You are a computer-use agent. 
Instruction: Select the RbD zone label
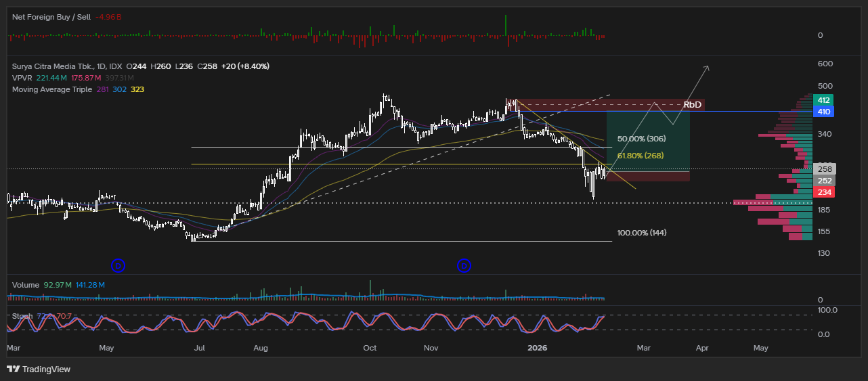[x=692, y=105]
